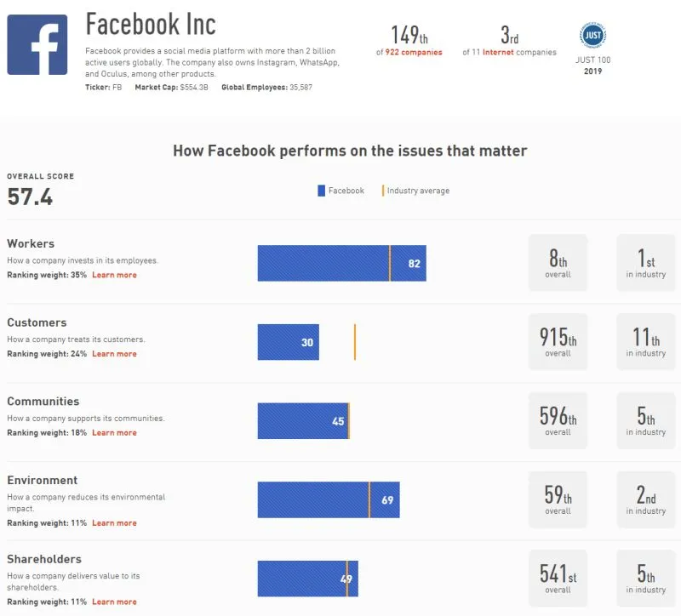This screenshot has height=616, width=681.
Task: Open the 'Internet' companies link
Action: pyautogui.click(x=499, y=53)
